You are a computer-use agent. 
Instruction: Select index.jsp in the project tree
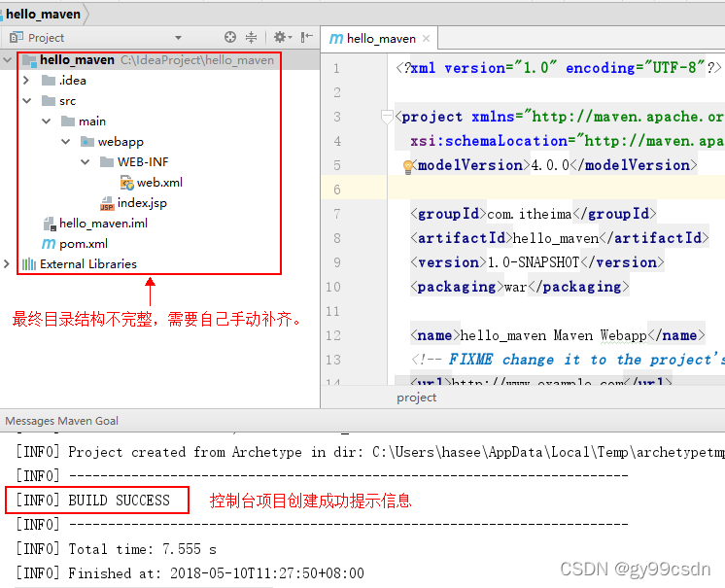tap(142, 203)
